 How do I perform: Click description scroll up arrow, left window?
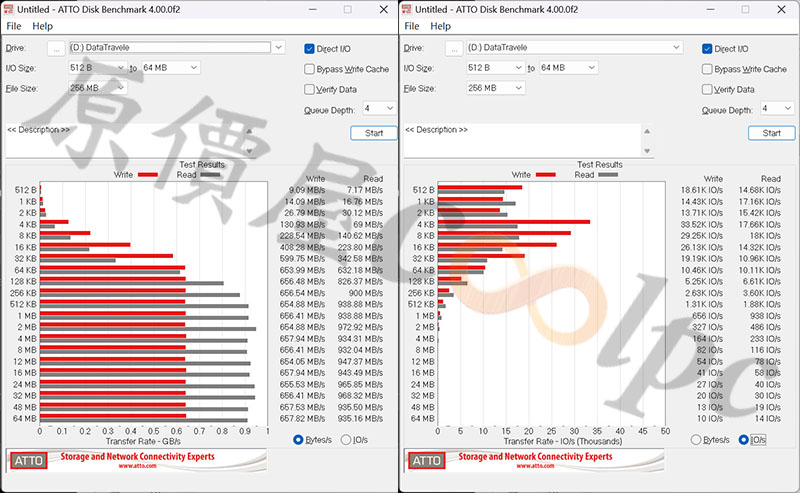click(x=249, y=131)
